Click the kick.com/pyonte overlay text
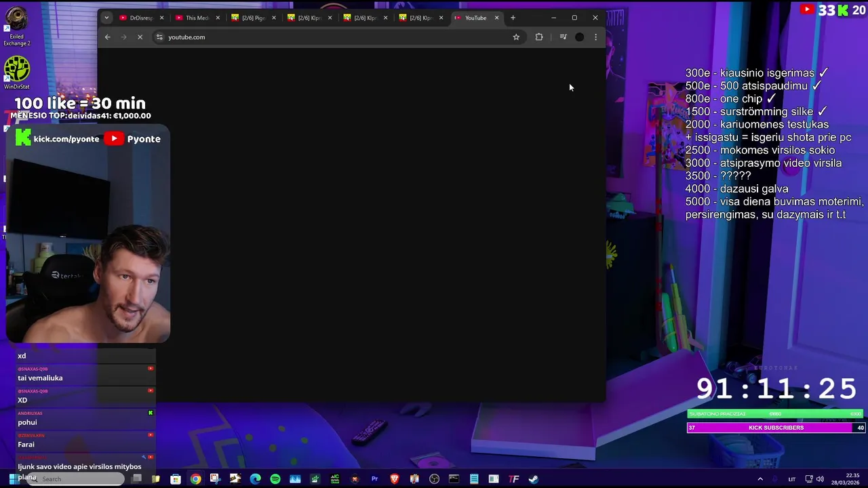This screenshot has width=868, height=488. pyautogui.click(x=66, y=139)
